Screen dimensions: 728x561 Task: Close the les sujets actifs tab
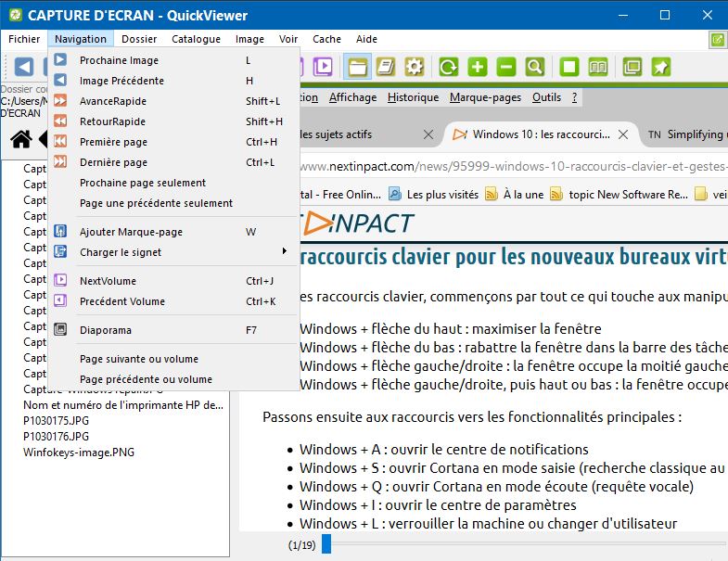pos(428,134)
